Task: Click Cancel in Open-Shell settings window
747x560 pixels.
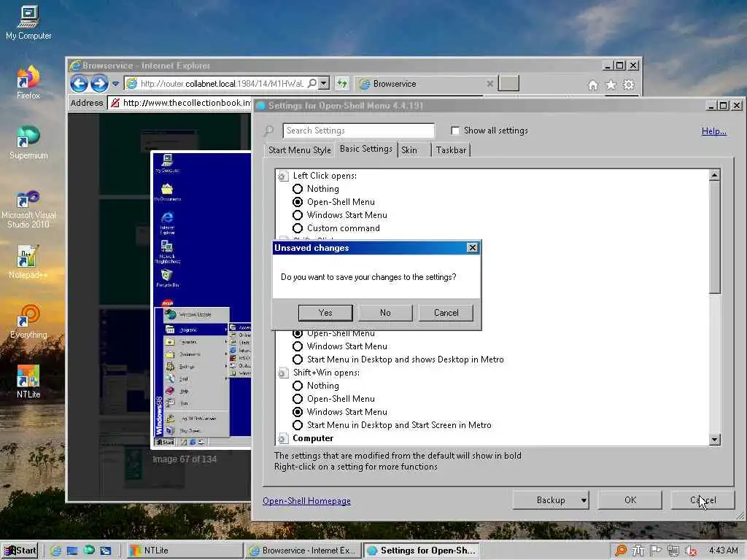Action: point(703,500)
